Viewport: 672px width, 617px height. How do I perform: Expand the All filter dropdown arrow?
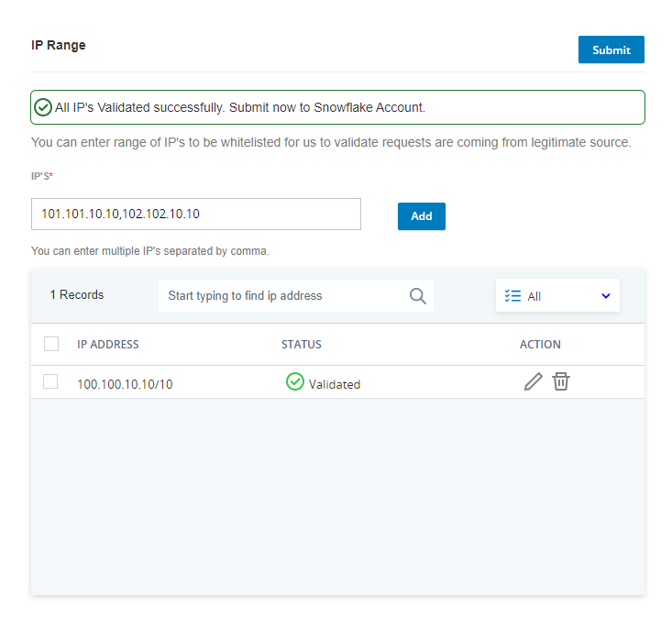(605, 296)
